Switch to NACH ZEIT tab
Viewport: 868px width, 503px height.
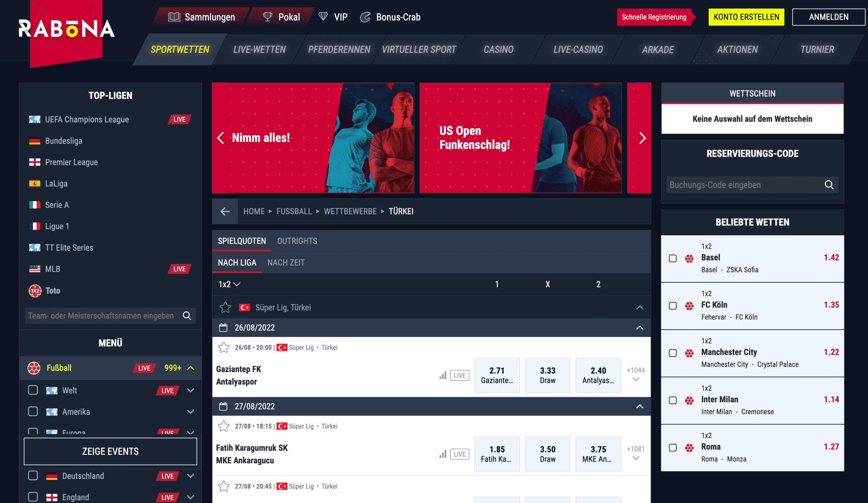pyautogui.click(x=286, y=263)
